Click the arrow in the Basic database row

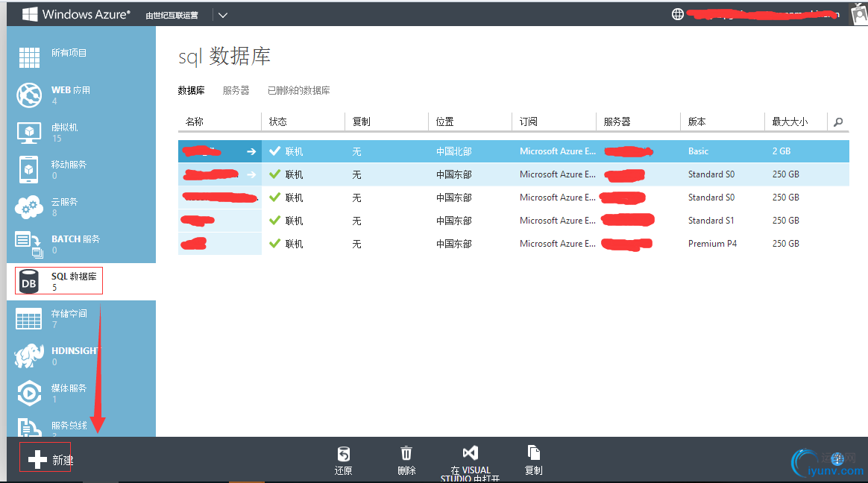(x=251, y=151)
